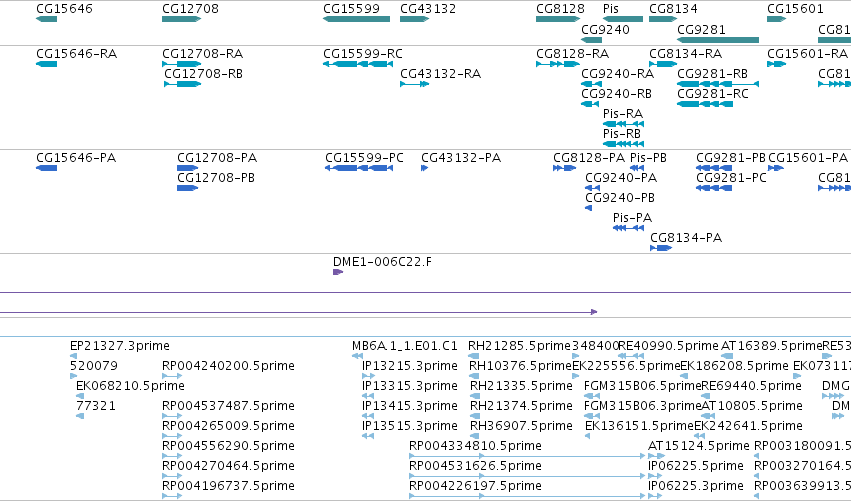Click the CG15599-RC transcript glyph
This screenshot has width=851, height=501.
tap(358, 64)
